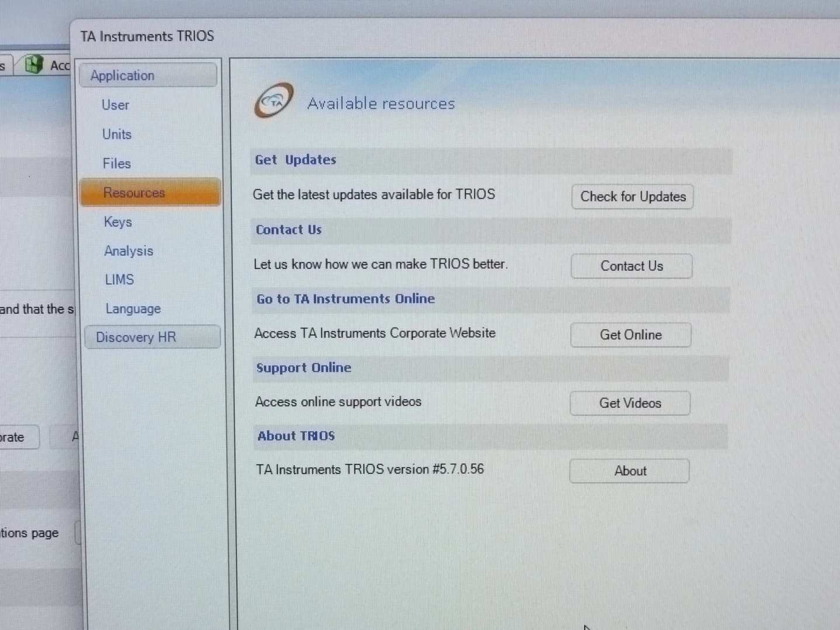Click the About button
The height and width of the screenshot is (630, 840).
click(x=630, y=471)
